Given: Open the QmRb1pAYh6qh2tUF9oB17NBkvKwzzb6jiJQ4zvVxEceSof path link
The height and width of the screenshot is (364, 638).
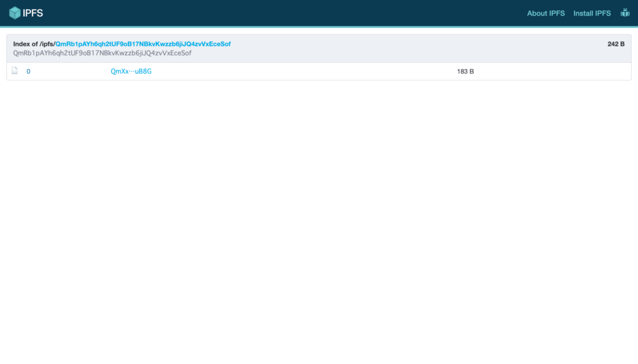Looking at the screenshot, I should click(143, 44).
